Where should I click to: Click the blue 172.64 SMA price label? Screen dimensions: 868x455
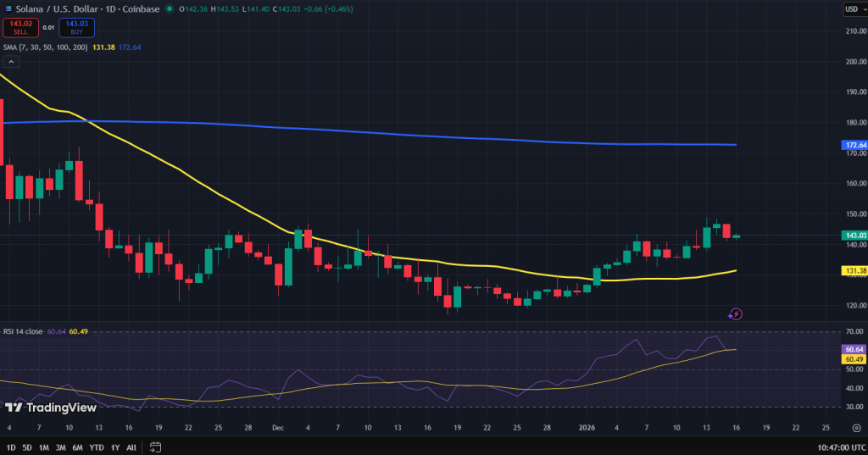click(854, 145)
